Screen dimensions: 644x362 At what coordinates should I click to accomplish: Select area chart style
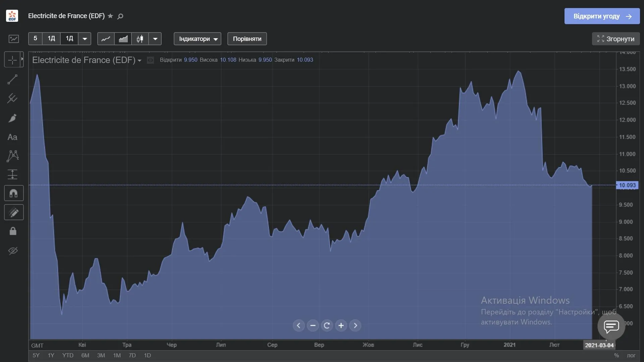point(123,39)
